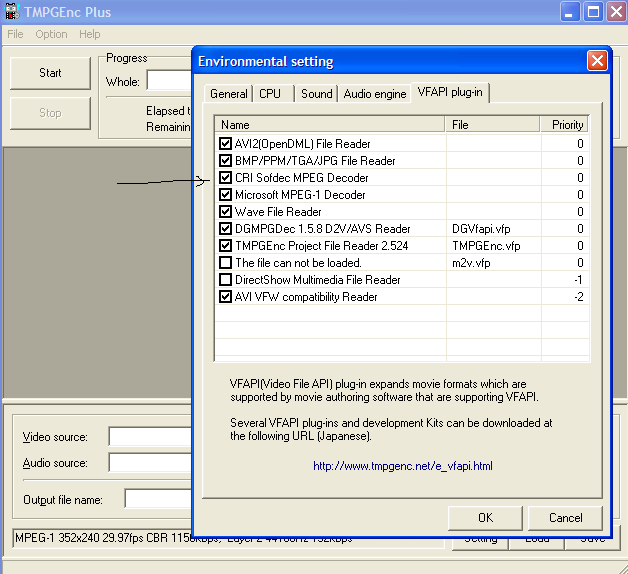Minimize the TMPGEnc Plus window

pos(570,11)
